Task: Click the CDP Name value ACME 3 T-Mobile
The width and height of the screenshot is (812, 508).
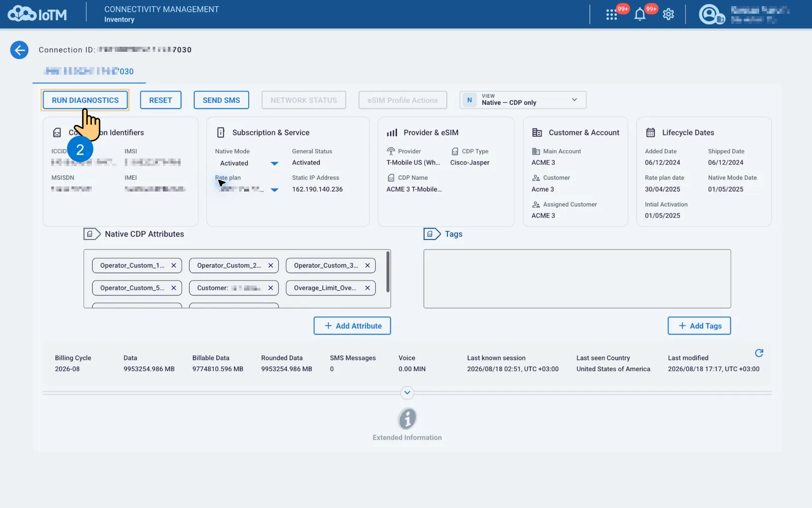Action: [414, 189]
